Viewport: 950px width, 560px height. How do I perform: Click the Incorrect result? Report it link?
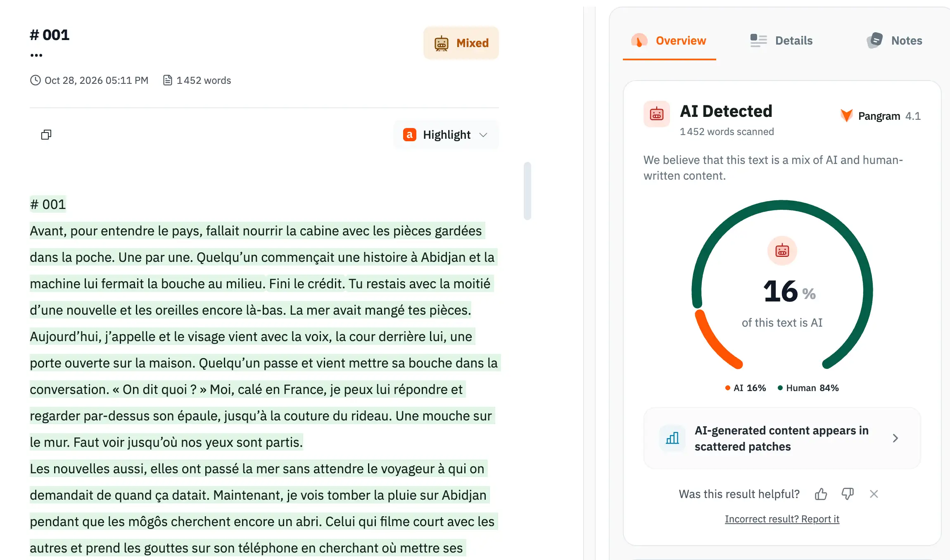point(782,519)
